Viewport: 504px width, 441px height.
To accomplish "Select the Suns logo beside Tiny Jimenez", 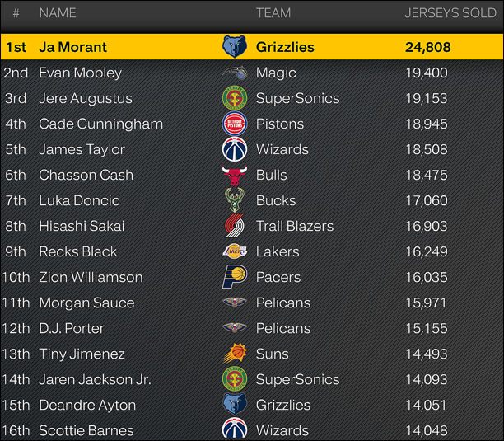I will pyautogui.click(x=235, y=353).
